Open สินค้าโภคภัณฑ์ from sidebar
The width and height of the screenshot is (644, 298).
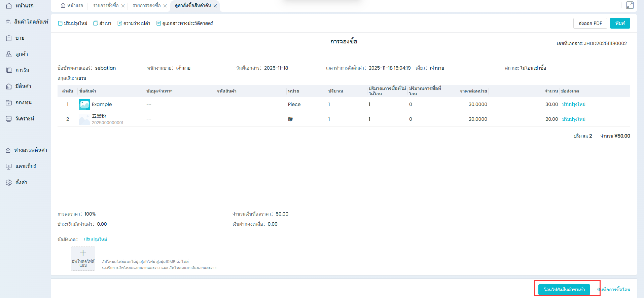(27, 22)
